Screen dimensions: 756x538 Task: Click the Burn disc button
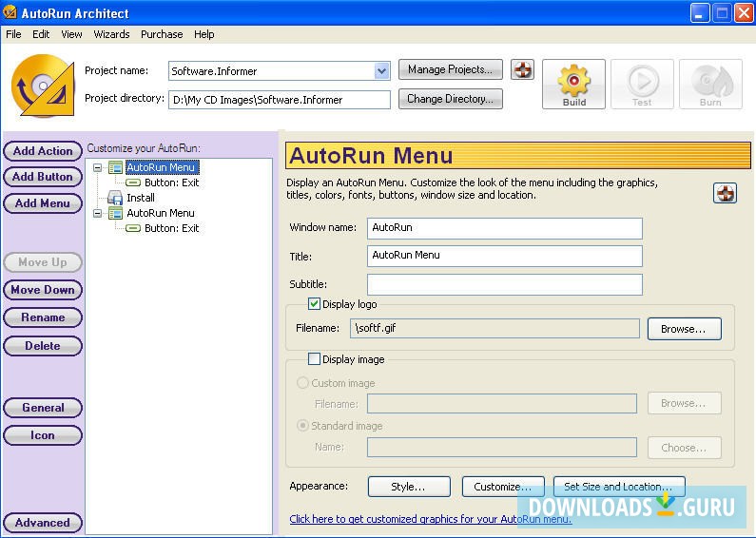[x=710, y=85]
